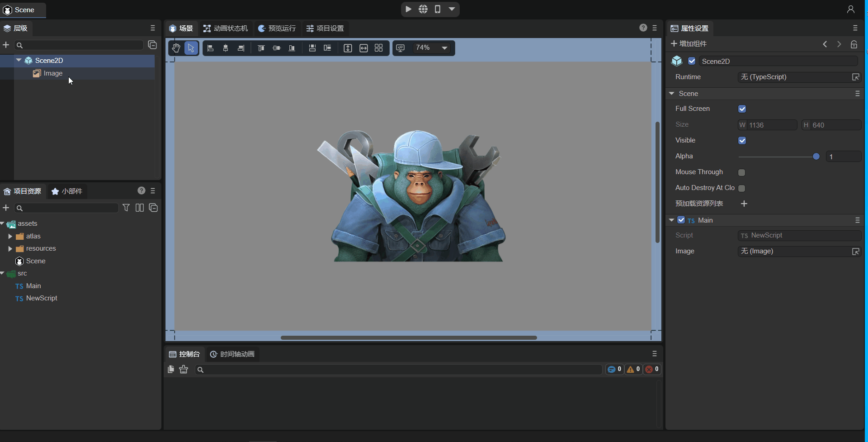Image resolution: width=868 pixels, height=442 pixels.
Task: Open the 时间轴动画 tab
Action: (x=232, y=354)
